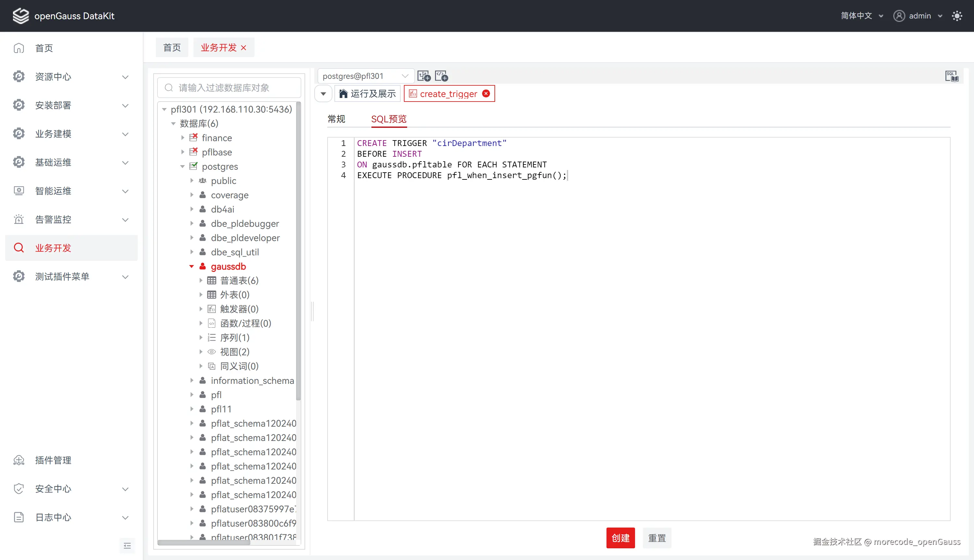Open the 简体中文 language dropdown

[861, 16]
